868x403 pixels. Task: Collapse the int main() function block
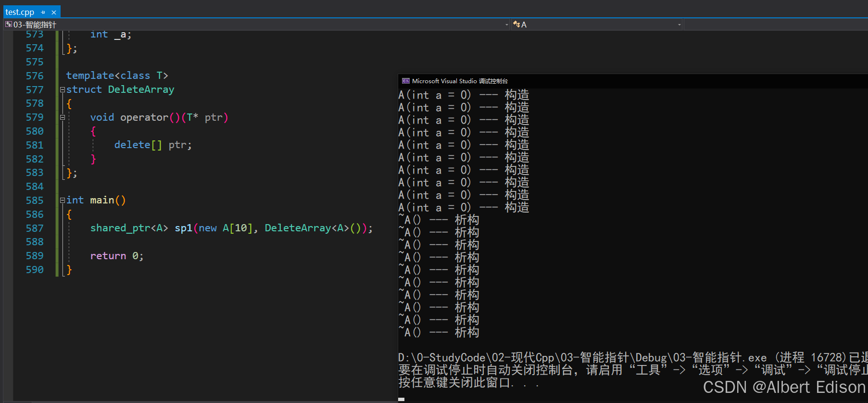tap(63, 201)
